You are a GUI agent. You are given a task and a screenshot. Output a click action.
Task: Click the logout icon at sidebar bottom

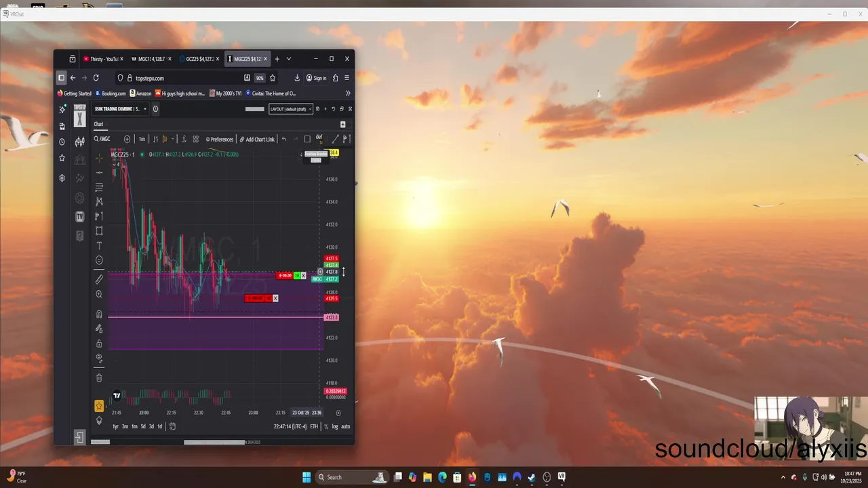click(79, 437)
